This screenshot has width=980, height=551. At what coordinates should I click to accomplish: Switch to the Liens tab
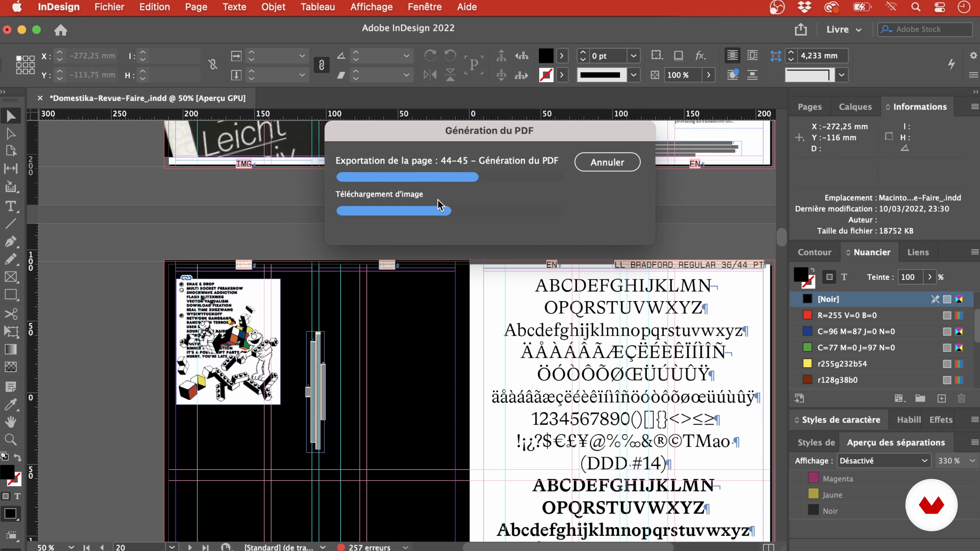(918, 252)
